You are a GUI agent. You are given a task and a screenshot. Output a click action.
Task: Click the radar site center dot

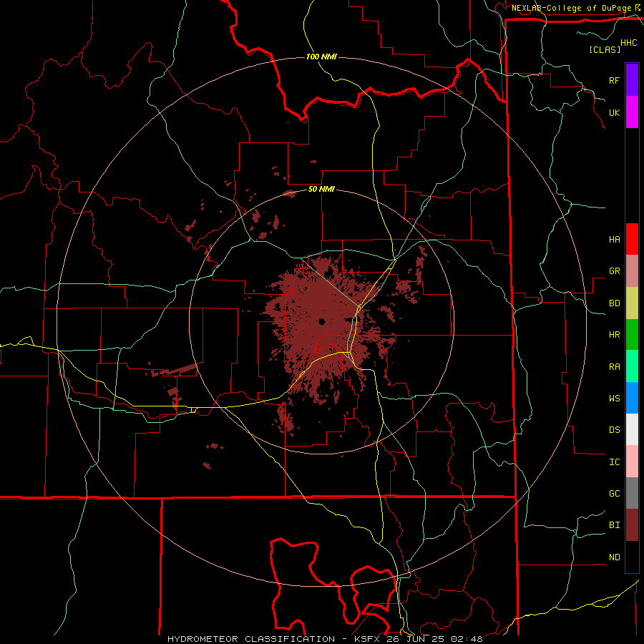(321, 321)
